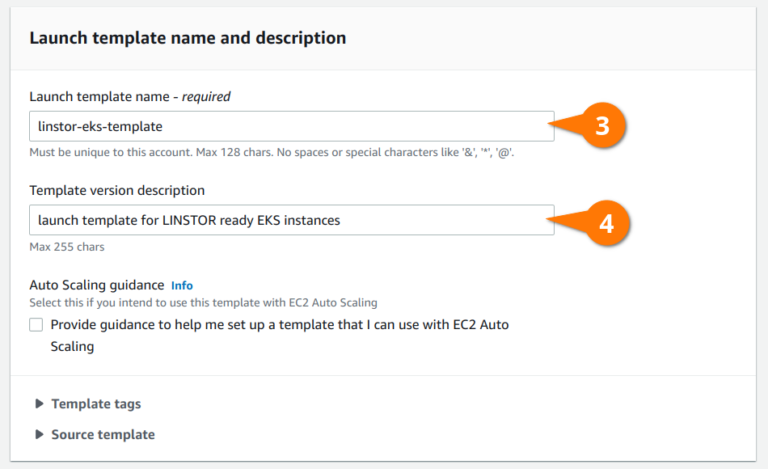Click the 'Launch template name and description' heading

[188, 38]
